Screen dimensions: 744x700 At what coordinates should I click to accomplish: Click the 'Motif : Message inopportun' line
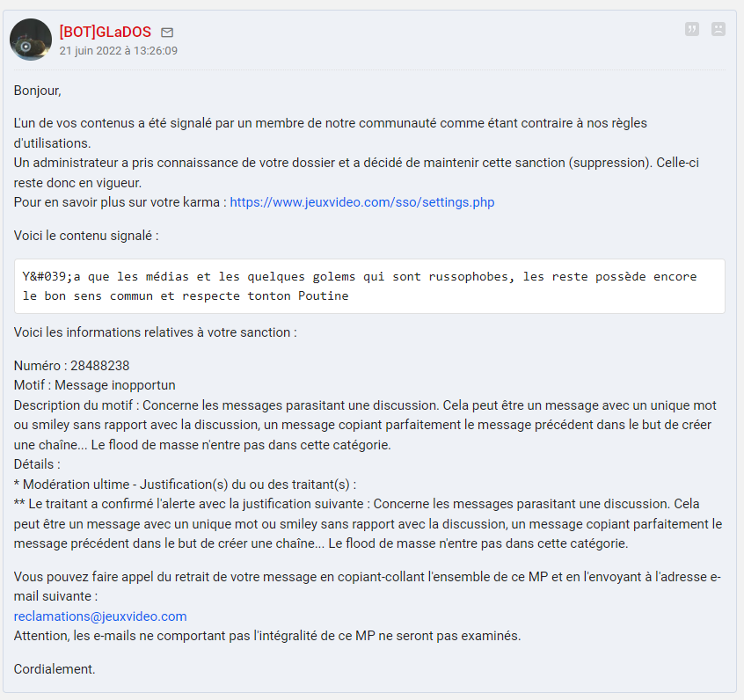pyautogui.click(x=94, y=385)
